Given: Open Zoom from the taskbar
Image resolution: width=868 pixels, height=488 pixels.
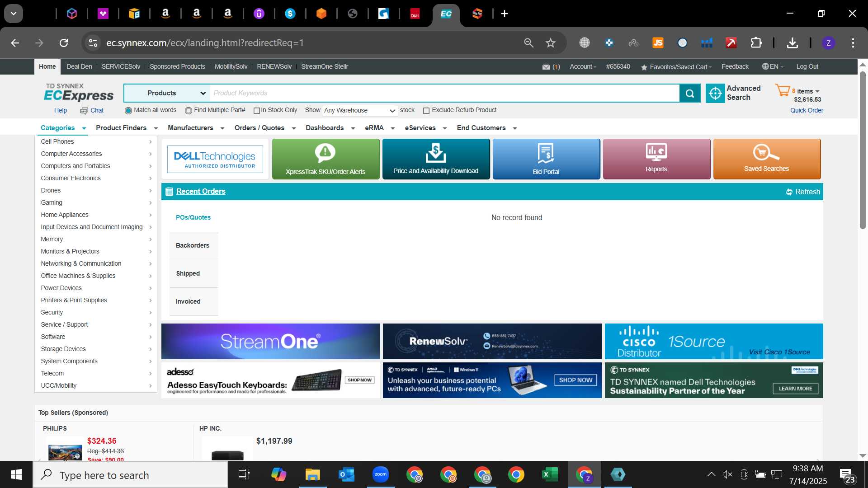Looking at the screenshot, I should tap(381, 474).
